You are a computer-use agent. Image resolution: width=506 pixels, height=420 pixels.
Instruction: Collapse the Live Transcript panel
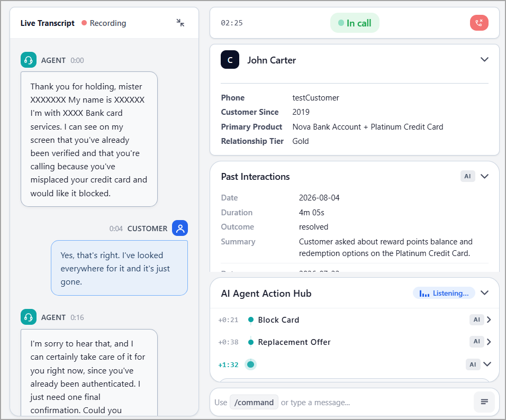pos(180,23)
